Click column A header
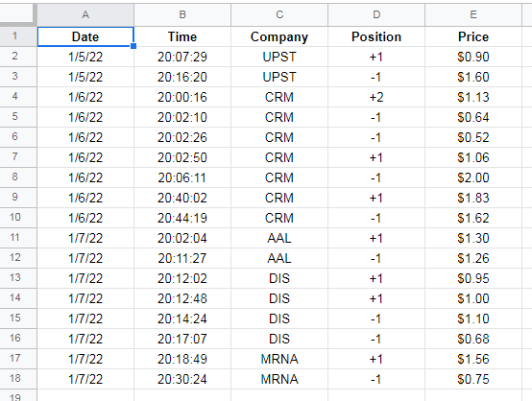532x401 pixels. pyautogui.click(x=85, y=14)
